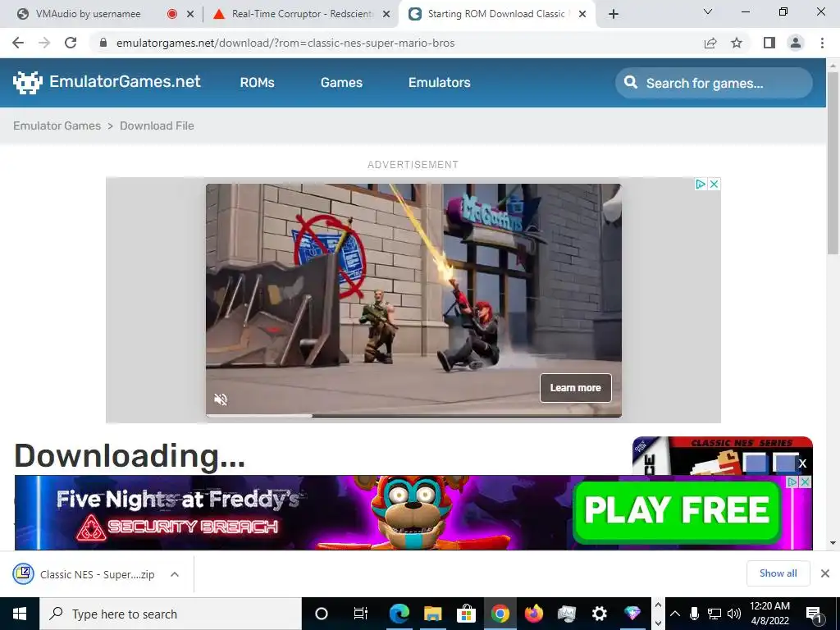
Task: Click the PLAY FREE banner button
Action: coord(677,510)
